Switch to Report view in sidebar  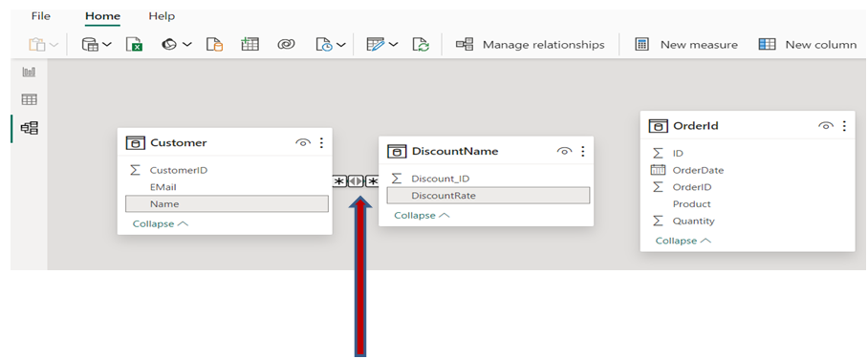29,72
